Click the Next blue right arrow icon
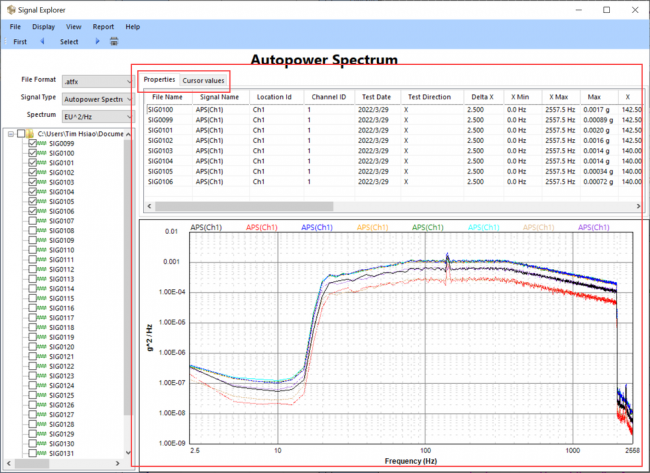Viewport: 650px width, 473px height. click(x=97, y=42)
